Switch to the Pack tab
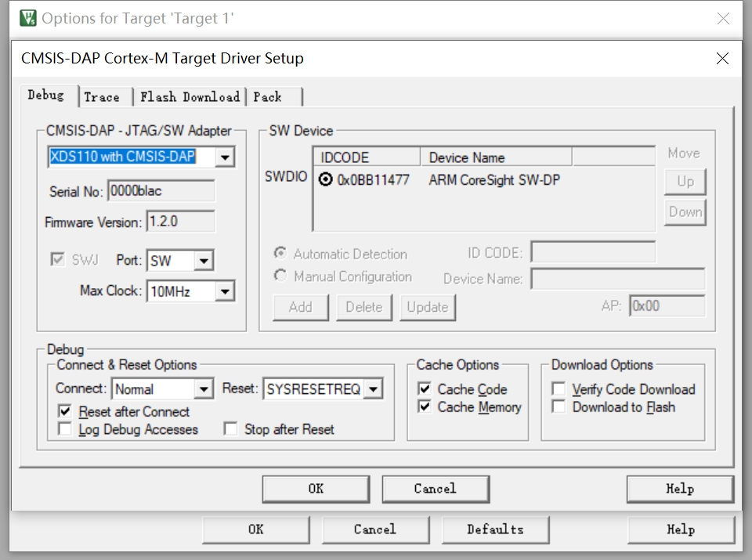This screenshot has height=560, width=752. (x=268, y=97)
